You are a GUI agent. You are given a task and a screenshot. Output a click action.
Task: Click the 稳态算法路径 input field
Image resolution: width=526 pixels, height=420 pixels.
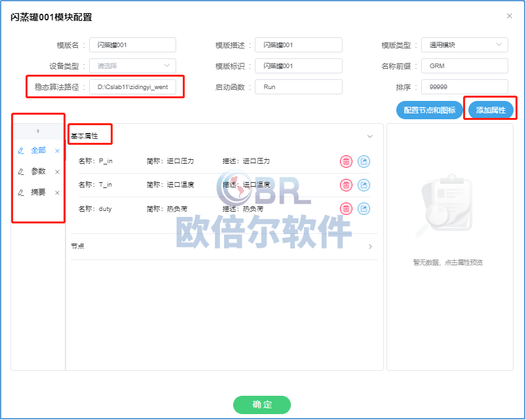[x=132, y=86]
